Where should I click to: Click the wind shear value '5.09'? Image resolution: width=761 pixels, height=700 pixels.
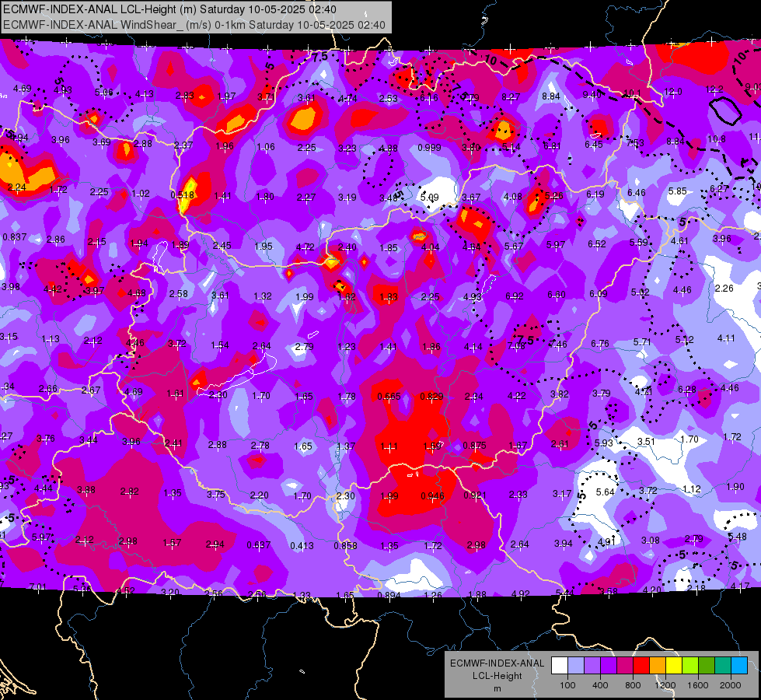click(x=430, y=198)
